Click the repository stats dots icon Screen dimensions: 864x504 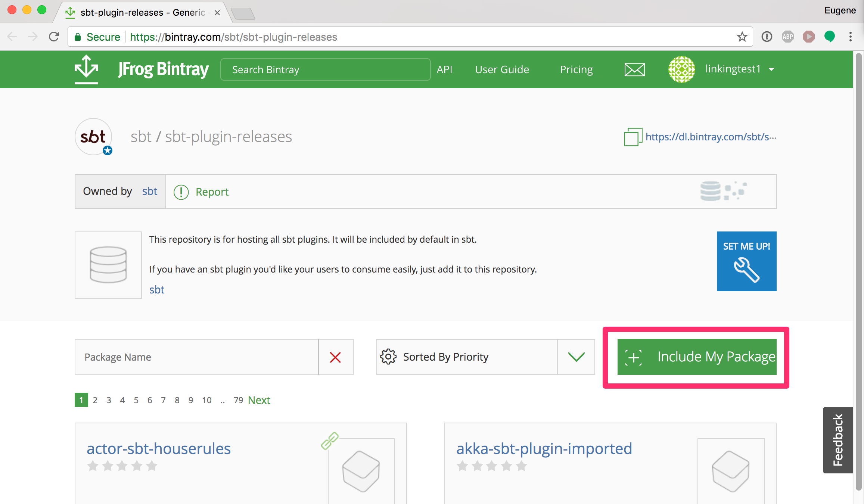pos(723,191)
